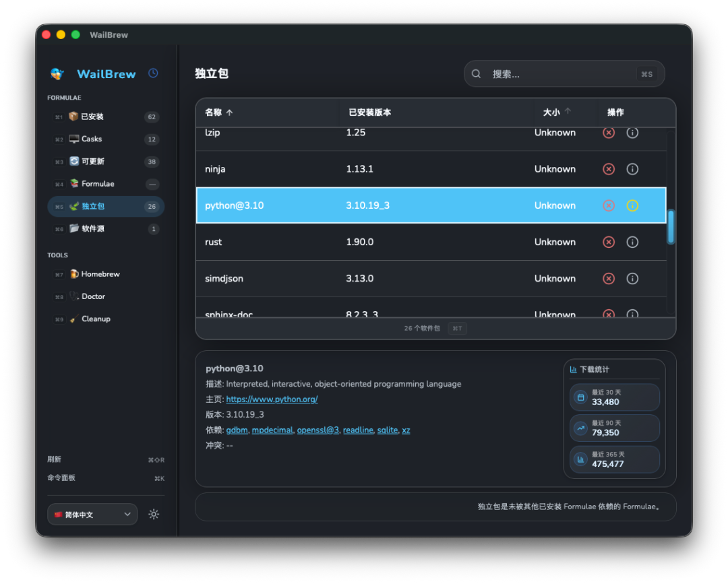Click the delete icon on the simdjson row
This screenshot has width=728, height=584.
tap(609, 278)
